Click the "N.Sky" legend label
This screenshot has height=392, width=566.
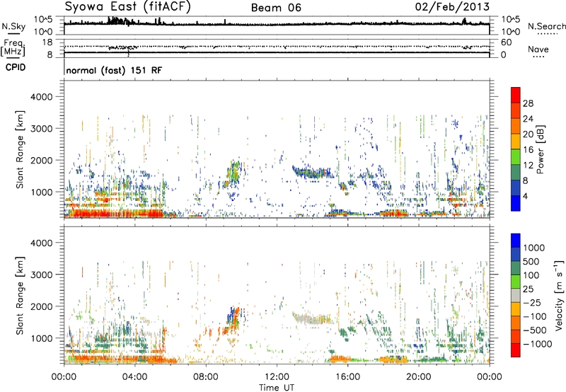[x=13, y=26]
